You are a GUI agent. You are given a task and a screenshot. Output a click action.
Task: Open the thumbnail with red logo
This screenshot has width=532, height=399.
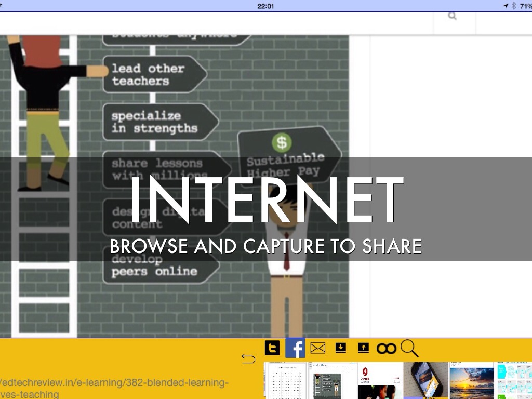point(380,380)
